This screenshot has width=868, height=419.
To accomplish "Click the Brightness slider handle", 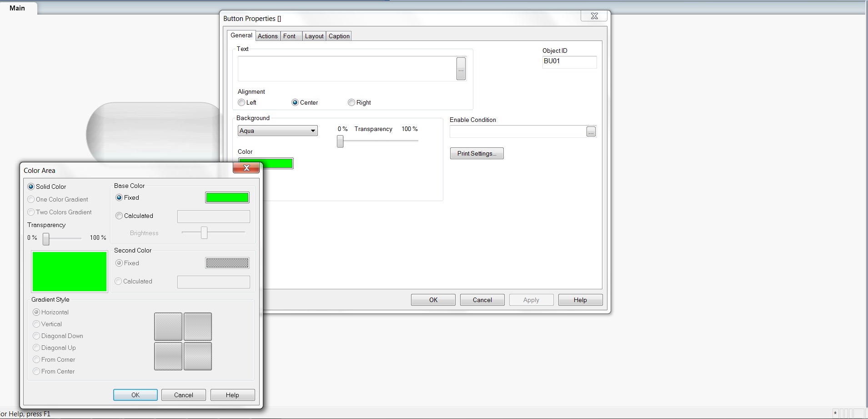I will (204, 232).
